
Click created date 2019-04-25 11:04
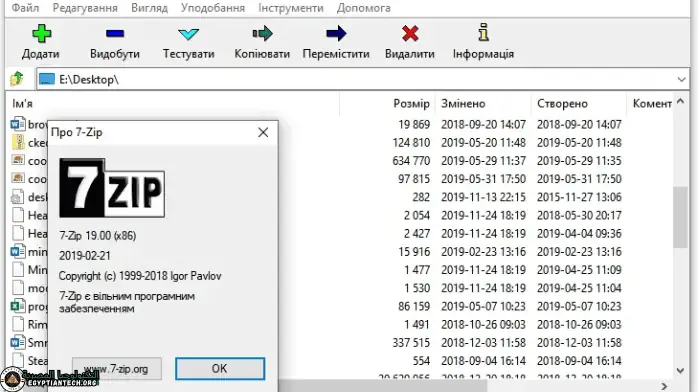click(x=579, y=288)
